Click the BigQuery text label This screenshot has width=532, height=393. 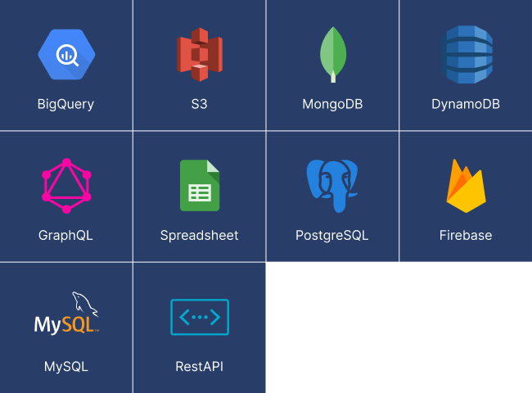65,104
